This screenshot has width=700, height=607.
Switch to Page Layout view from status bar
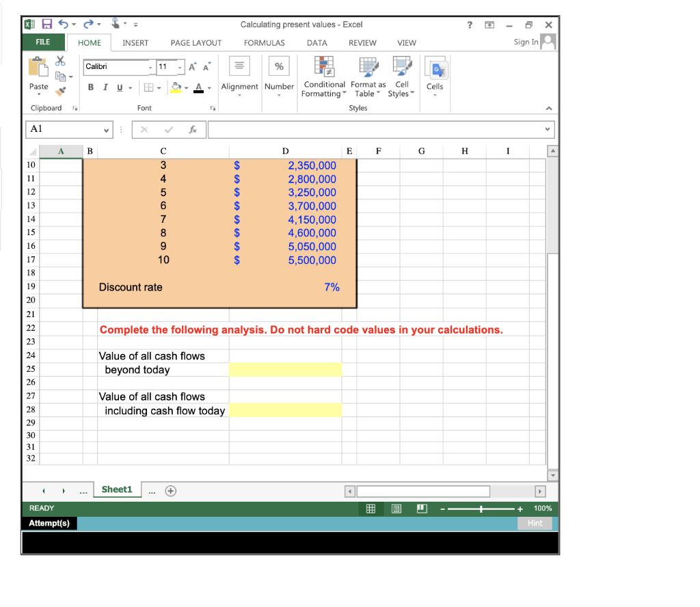coord(396,509)
